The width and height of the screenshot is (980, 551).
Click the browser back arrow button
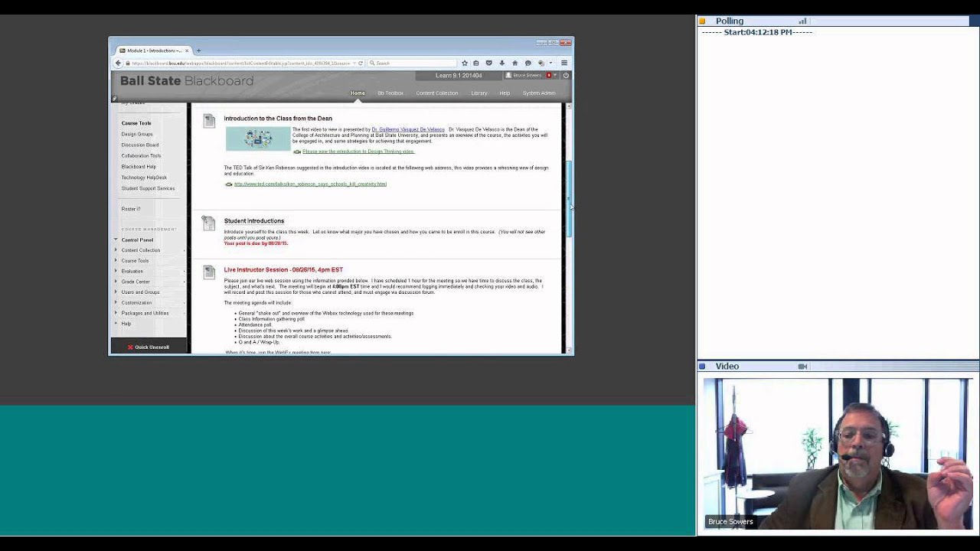[x=118, y=63]
